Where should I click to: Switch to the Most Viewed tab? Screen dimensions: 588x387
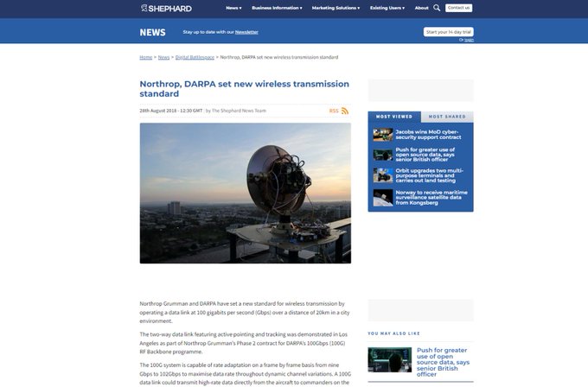394,117
